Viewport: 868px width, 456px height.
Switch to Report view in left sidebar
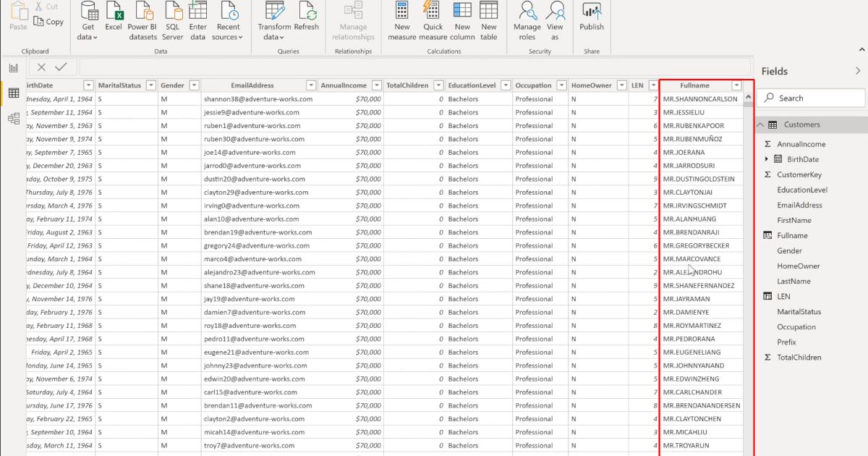[13, 67]
